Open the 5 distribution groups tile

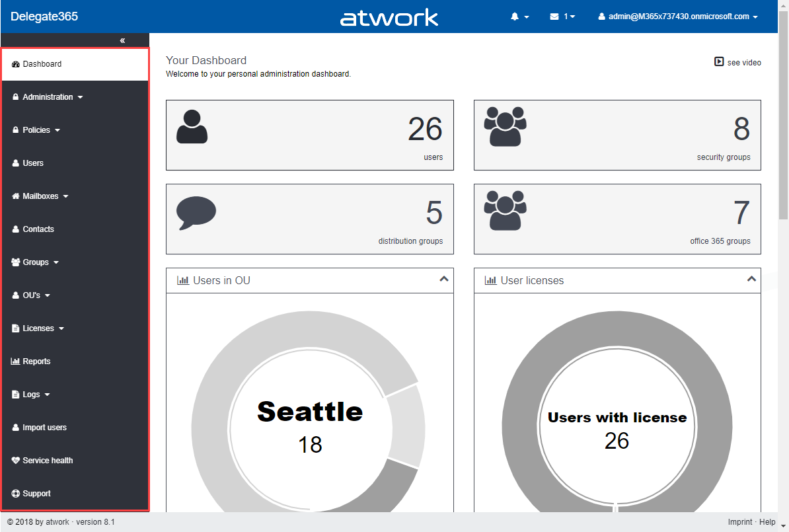tap(309, 219)
